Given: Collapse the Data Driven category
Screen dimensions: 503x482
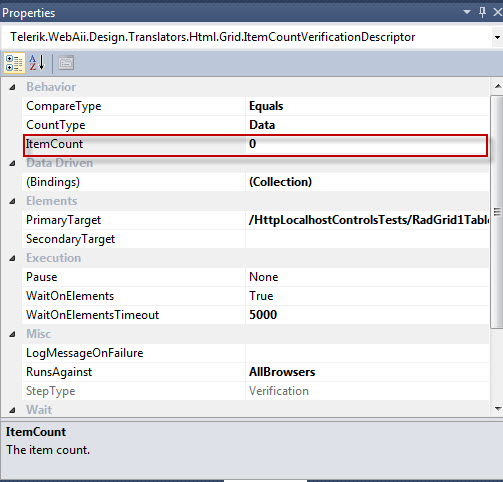Looking at the screenshot, I should (12, 163).
